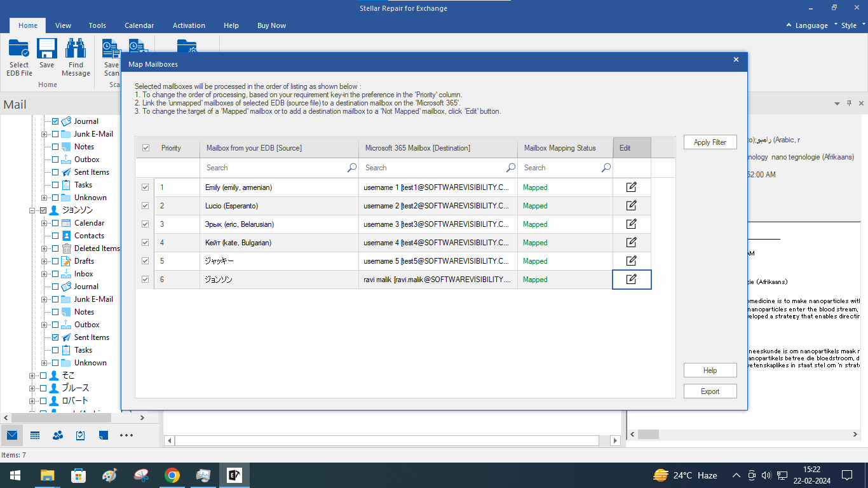
Task: Open the Home ribbon tab
Action: coord(28,25)
